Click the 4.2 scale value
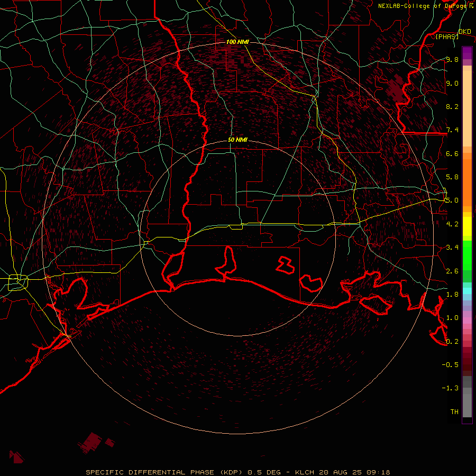 pyautogui.click(x=452, y=224)
